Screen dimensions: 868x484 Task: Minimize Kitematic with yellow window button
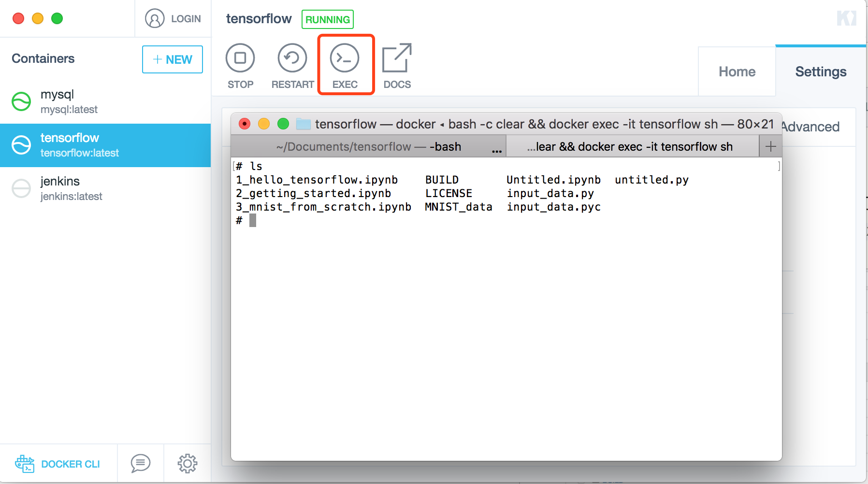pyautogui.click(x=38, y=18)
